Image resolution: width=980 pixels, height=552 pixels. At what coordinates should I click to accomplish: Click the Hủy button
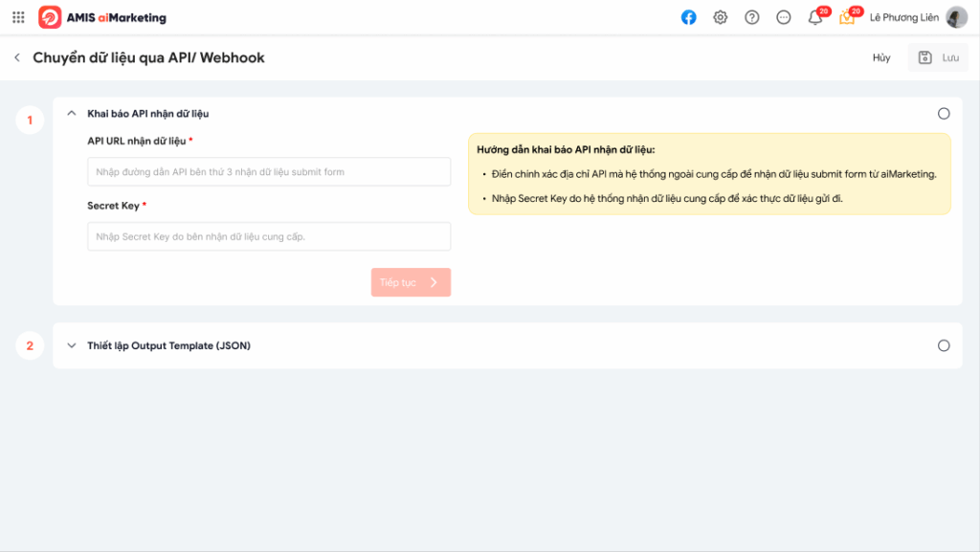(x=881, y=57)
